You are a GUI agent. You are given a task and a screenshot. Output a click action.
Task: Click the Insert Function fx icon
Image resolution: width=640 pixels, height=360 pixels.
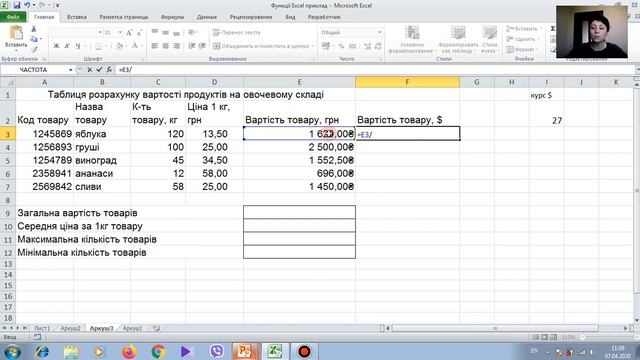(109, 70)
